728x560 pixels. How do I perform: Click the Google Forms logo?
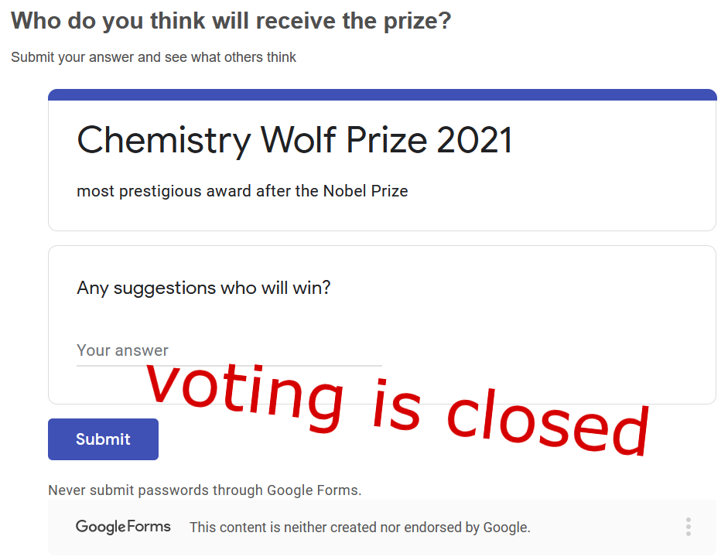point(123,527)
